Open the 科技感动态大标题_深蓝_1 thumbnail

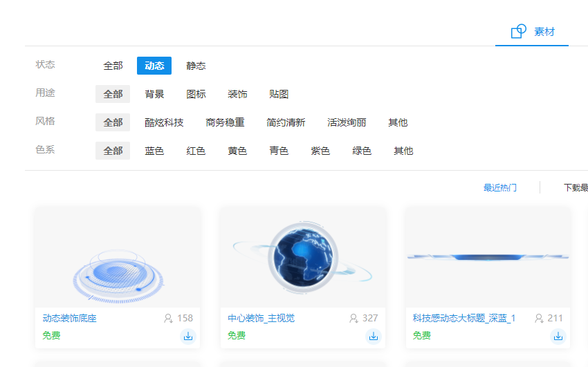[x=488, y=257]
